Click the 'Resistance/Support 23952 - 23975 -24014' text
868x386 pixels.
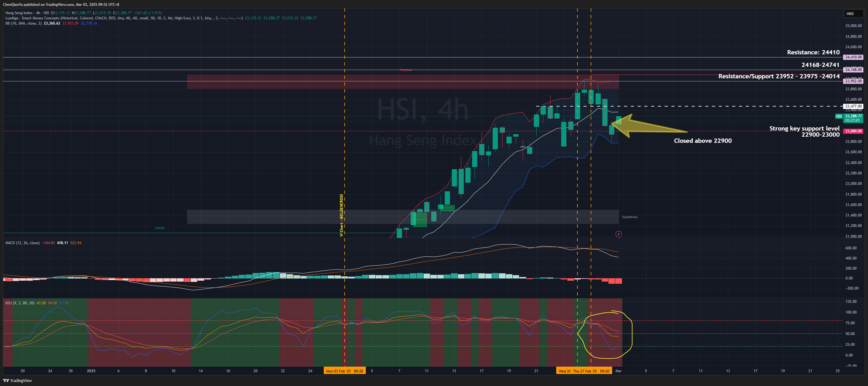[x=779, y=76]
